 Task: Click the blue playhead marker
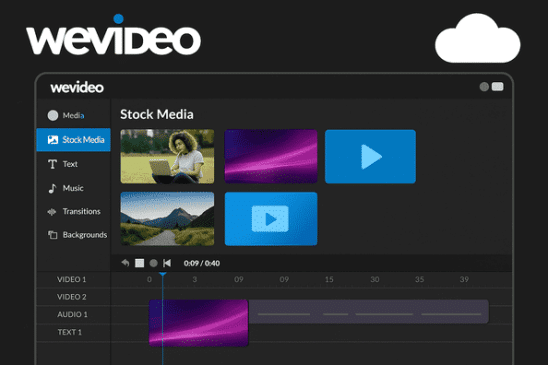point(163,275)
